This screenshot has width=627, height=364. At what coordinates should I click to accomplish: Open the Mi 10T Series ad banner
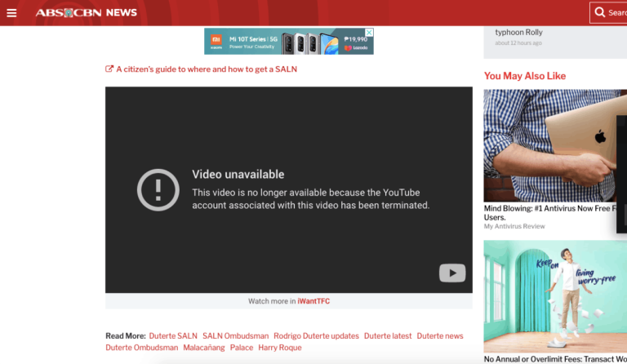tap(289, 41)
